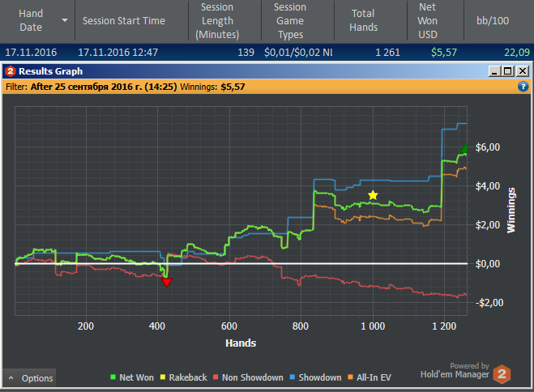Toggle the Net Won legend series
The width and height of the screenshot is (534, 392).
132,377
